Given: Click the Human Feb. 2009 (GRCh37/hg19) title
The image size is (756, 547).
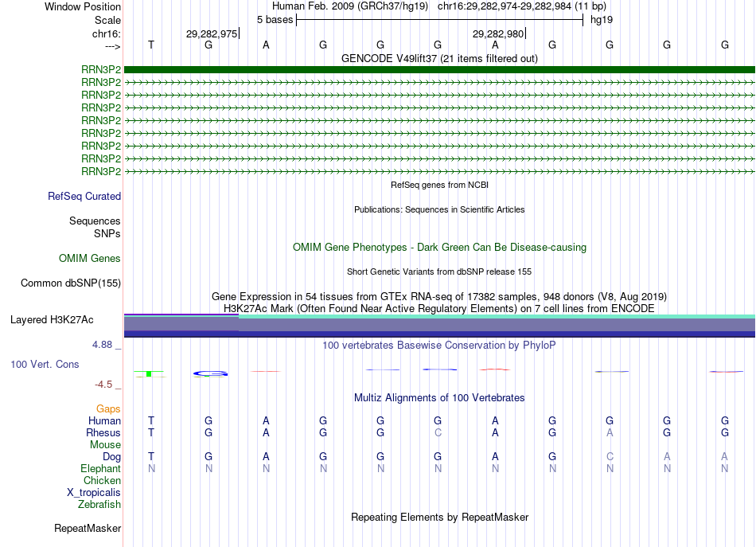Looking at the screenshot, I should (x=350, y=6).
